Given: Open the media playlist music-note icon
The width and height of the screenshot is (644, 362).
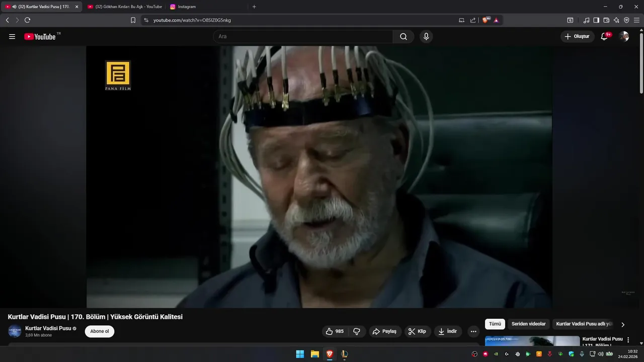Looking at the screenshot, I should coord(586,20).
